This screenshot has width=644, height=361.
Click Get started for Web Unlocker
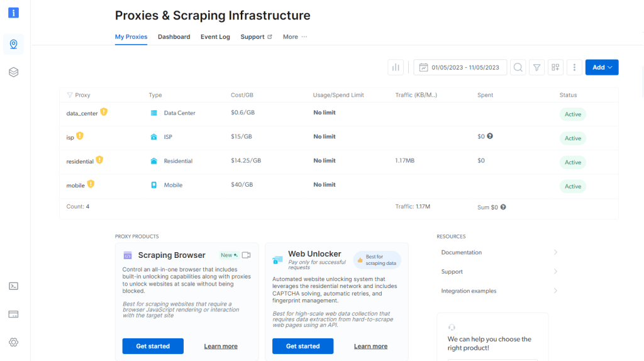pos(303,346)
